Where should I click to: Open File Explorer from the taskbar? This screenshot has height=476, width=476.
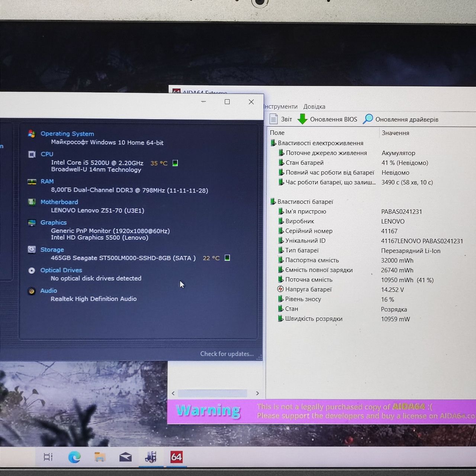point(100,457)
